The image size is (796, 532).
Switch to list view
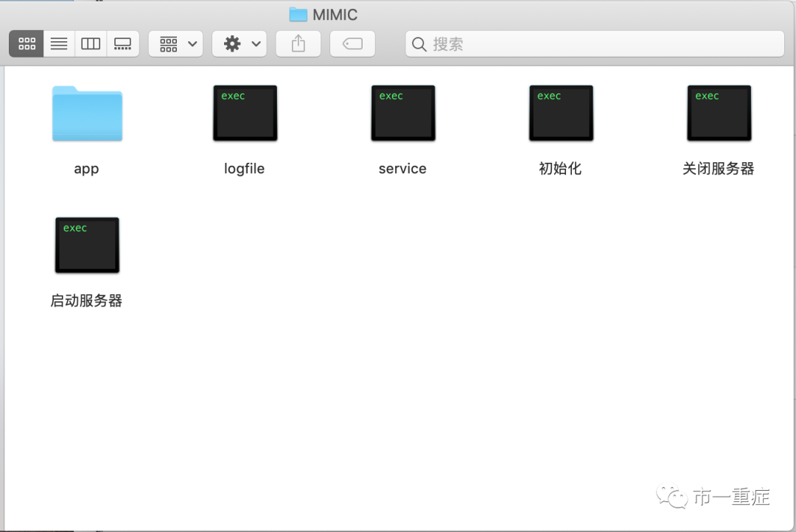[x=59, y=43]
